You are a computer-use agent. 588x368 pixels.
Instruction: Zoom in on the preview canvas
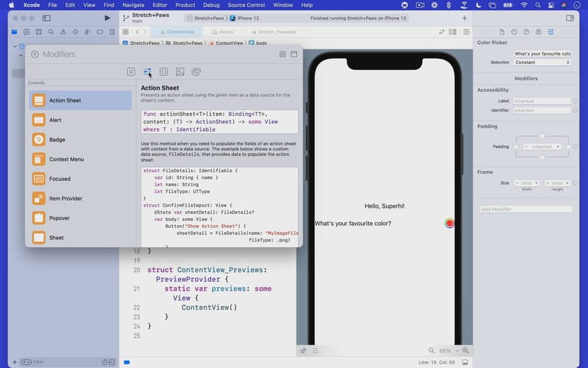click(466, 350)
